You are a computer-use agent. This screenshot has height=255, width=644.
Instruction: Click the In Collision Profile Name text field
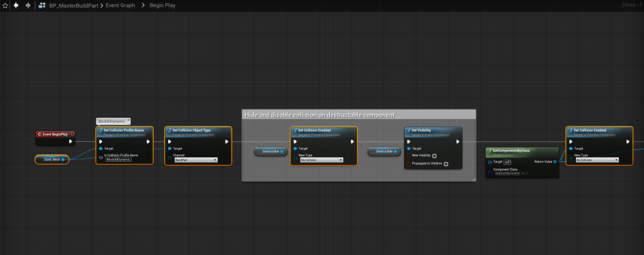[117, 160]
